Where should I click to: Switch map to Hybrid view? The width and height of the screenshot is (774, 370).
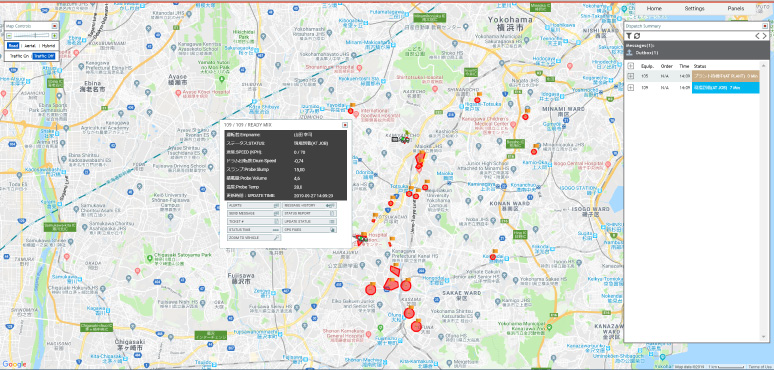click(48, 46)
